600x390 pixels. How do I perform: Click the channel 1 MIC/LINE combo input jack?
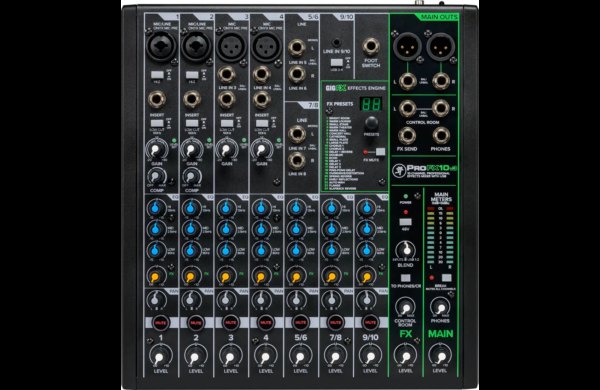[160, 46]
